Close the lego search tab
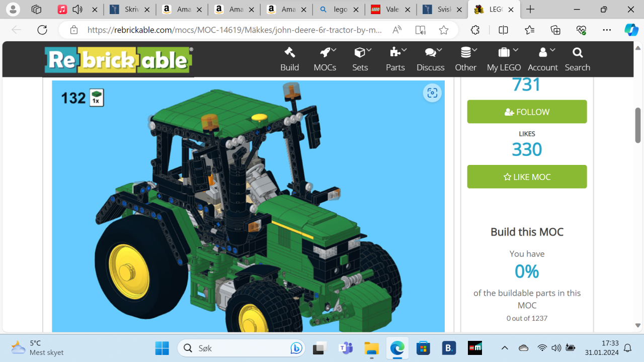This screenshot has width=644, height=362. pos(355,10)
